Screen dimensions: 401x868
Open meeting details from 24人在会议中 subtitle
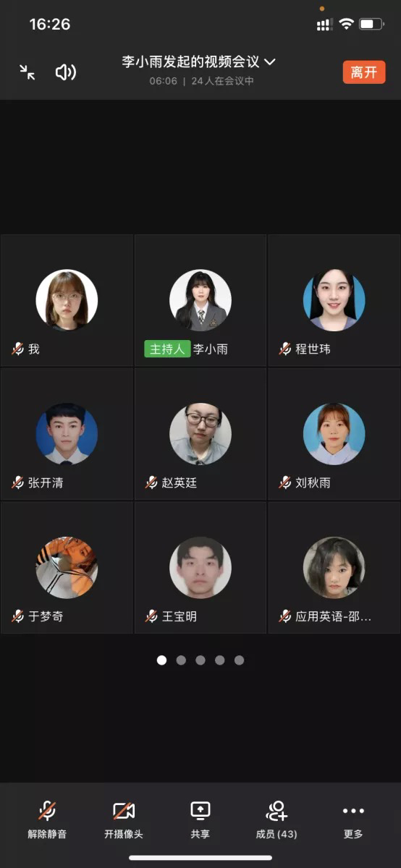[222, 81]
